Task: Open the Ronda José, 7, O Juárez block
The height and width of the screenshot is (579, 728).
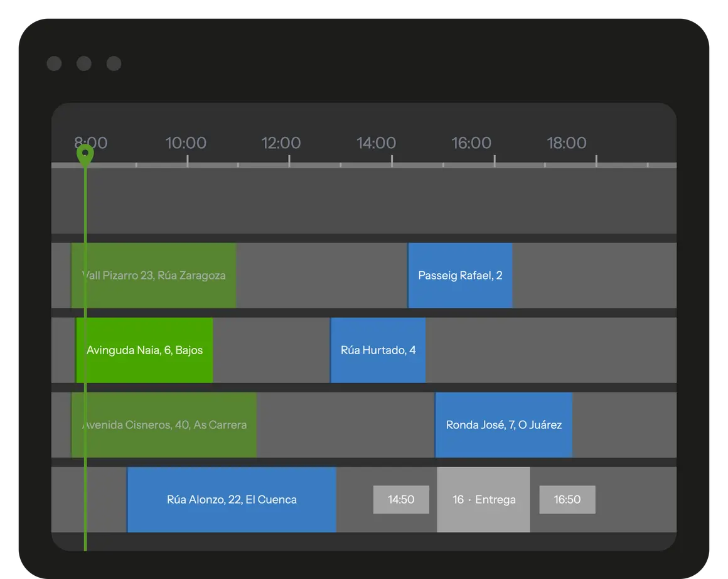Action: click(503, 425)
